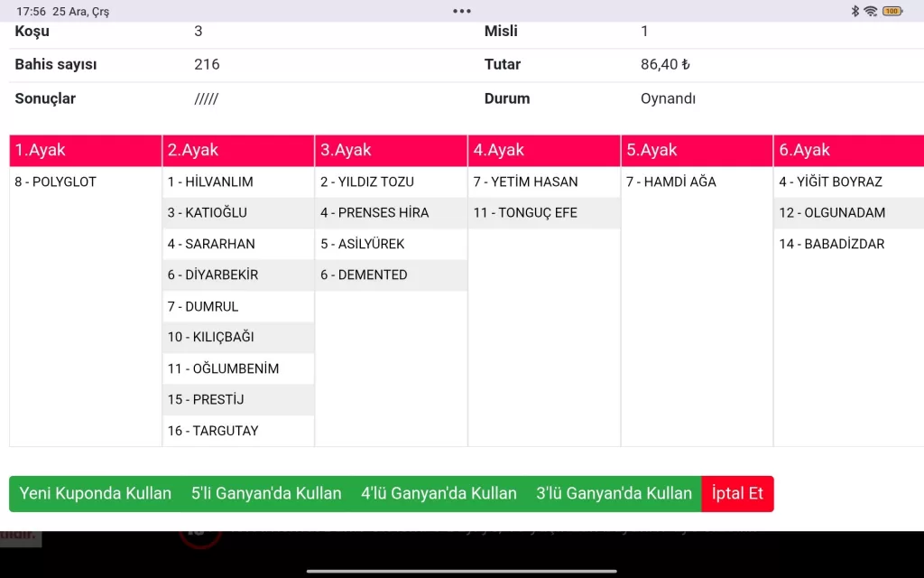This screenshot has width=924, height=578.
Task: Tap the Bluetooth icon in status bar
Action: [855, 11]
